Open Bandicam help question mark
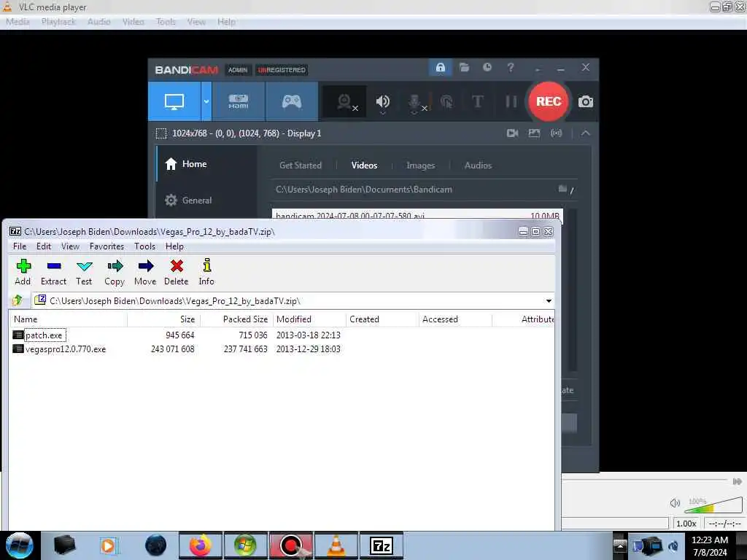This screenshot has height=560, width=747. (511, 67)
